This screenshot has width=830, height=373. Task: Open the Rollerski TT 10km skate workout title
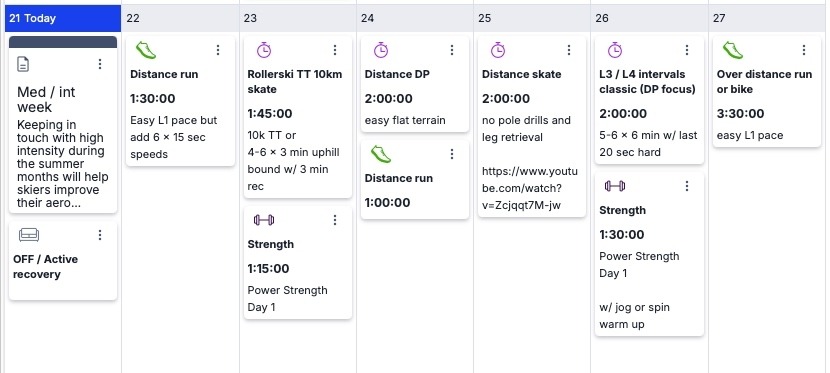pyautogui.click(x=295, y=81)
